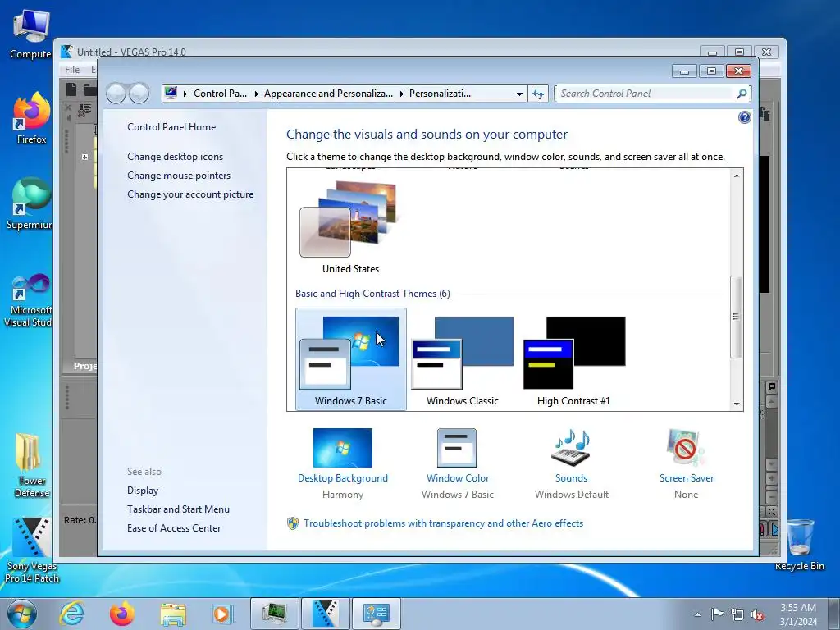Click the theme list scrollbar thumb
Viewport: 840px width, 630px height.
[x=737, y=317]
